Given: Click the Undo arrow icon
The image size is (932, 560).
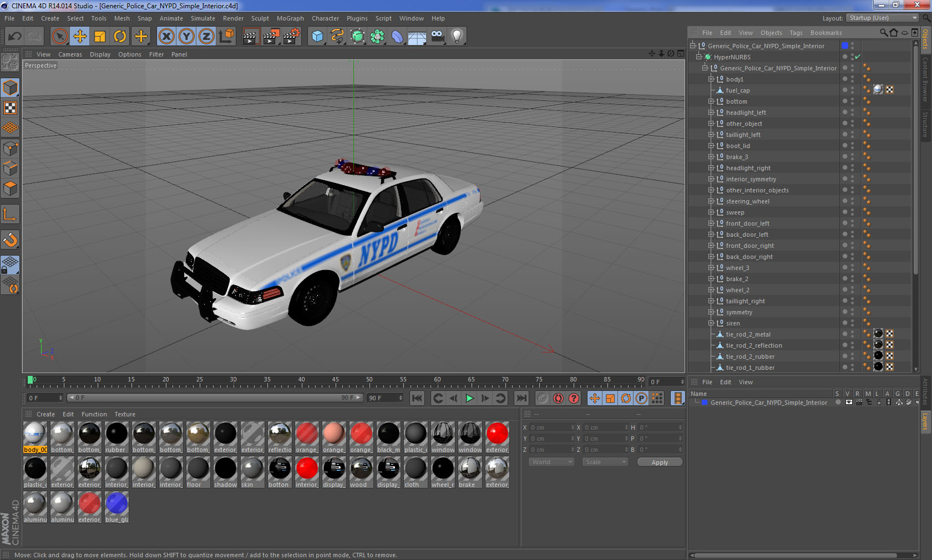Looking at the screenshot, I should [15, 37].
